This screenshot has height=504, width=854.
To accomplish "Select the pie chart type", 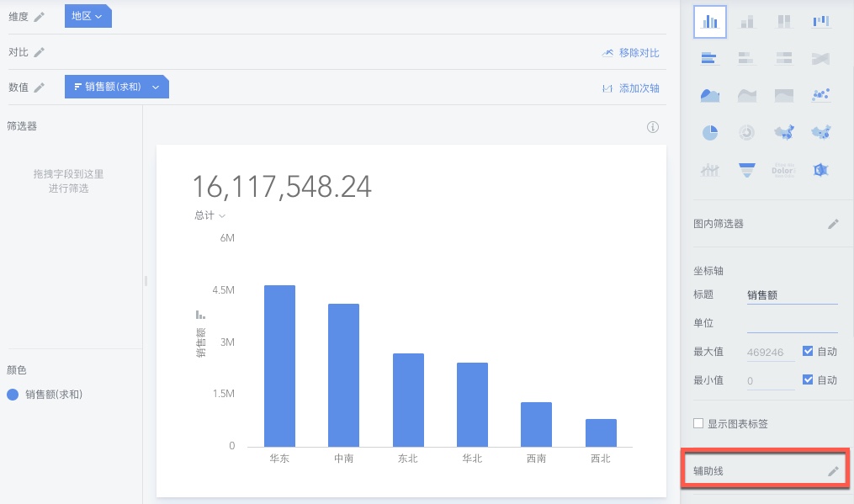I will 709,132.
